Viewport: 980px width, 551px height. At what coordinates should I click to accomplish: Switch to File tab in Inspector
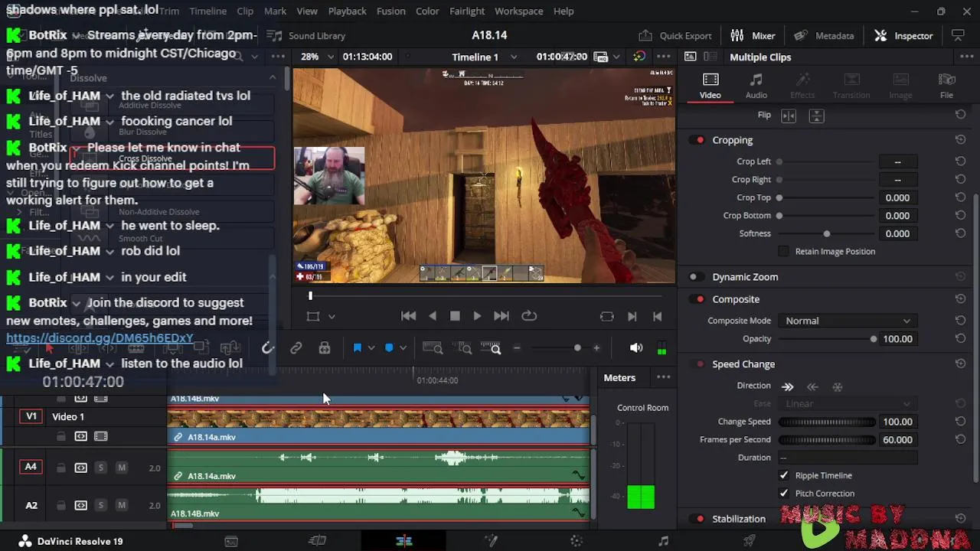click(x=946, y=86)
